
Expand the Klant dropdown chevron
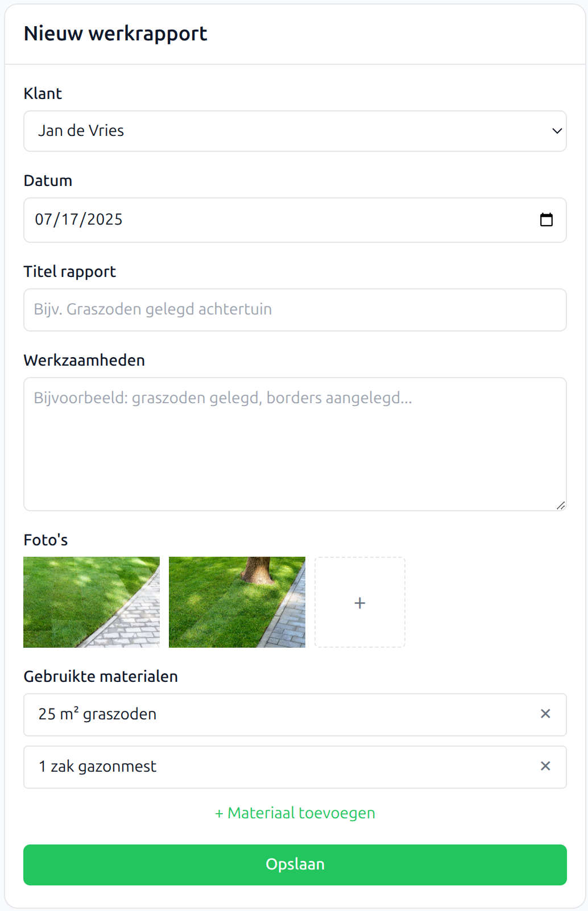557,131
